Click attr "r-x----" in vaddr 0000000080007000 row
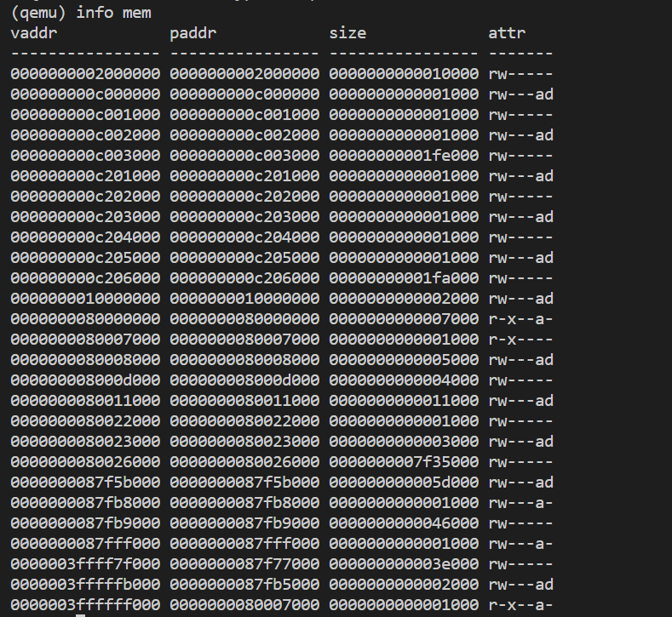672x617 pixels. pyautogui.click(x=520, y=339)
